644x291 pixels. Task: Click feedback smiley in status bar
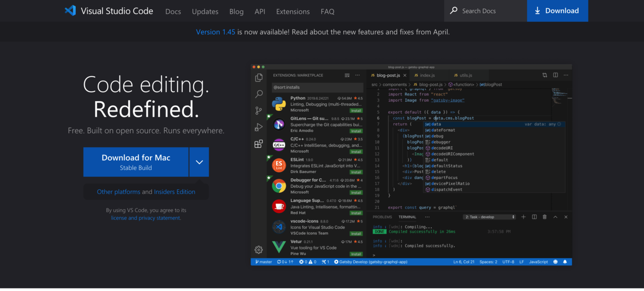click(x=555, y=262)
